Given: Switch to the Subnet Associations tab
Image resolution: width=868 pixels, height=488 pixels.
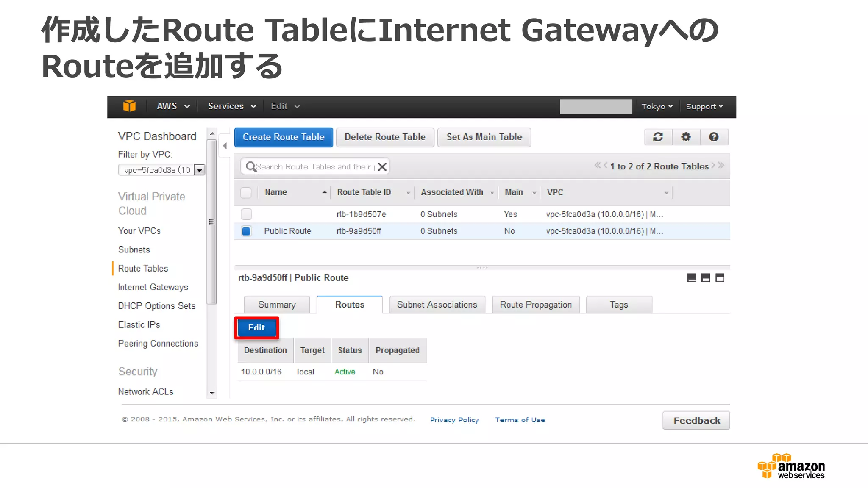Looking at the screenshot, I should tap(437, 305).
